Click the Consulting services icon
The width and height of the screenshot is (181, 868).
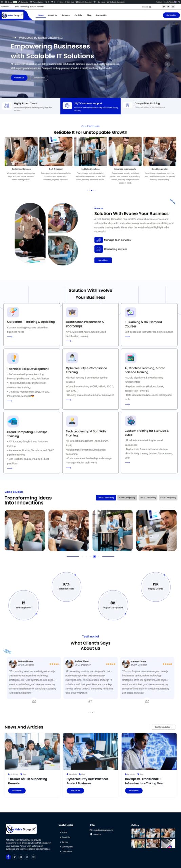point(98,249)
